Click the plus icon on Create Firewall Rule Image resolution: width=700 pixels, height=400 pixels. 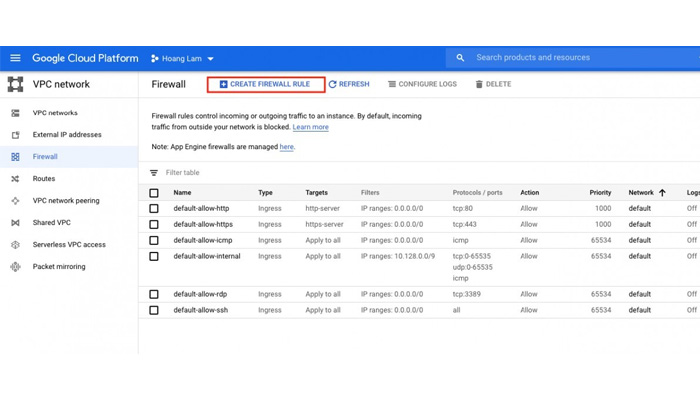[223, 84]
